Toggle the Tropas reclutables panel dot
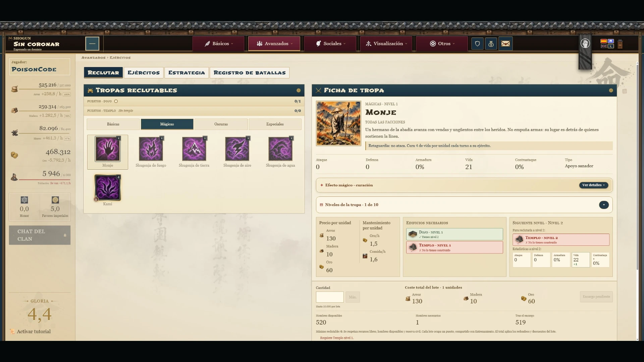This screenshot has height=362, width=644. 299,90
